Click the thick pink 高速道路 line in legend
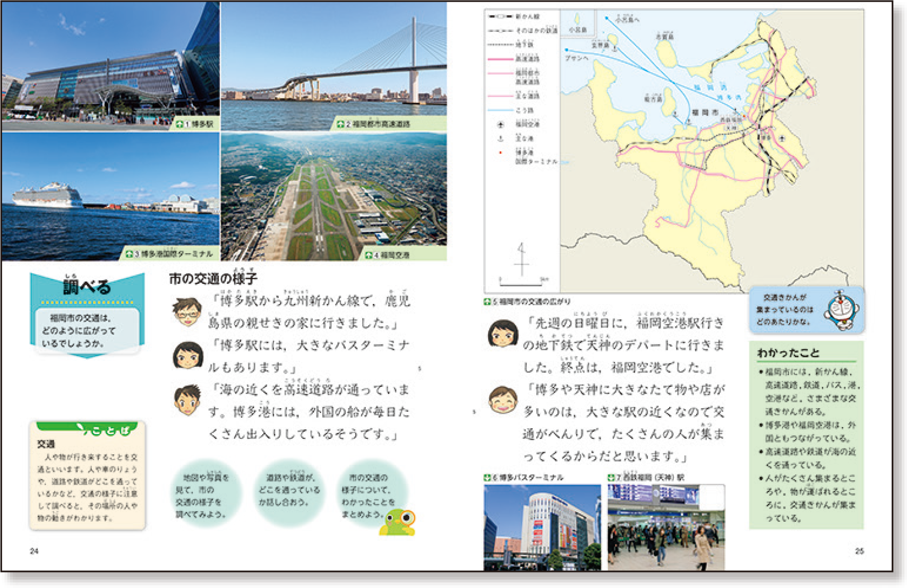The width and height of the screenshot is (907, 588). point(500,59)
